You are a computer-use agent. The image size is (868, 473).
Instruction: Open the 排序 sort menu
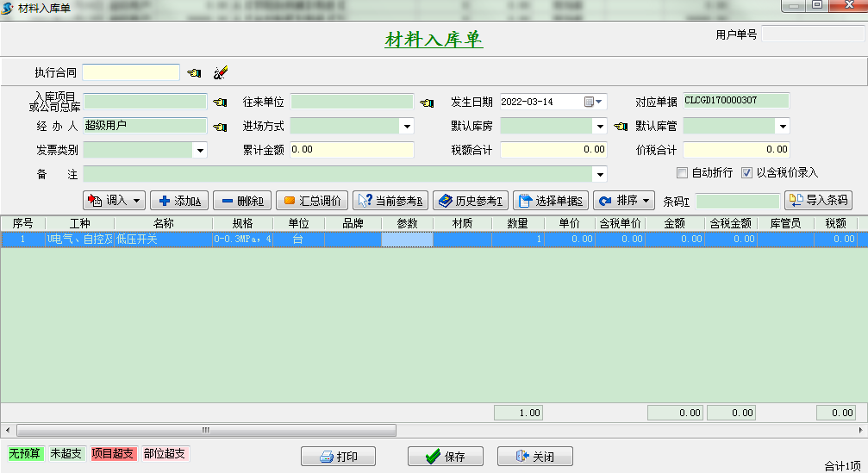[623, 201]
